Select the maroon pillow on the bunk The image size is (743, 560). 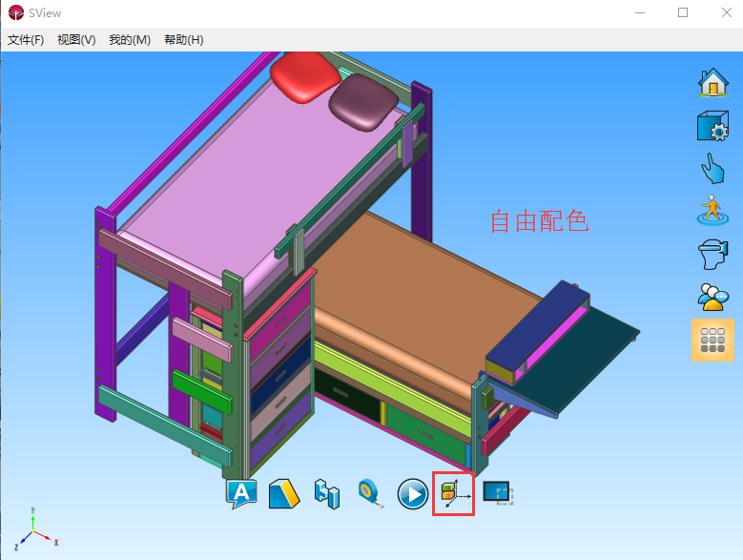(363, 102)
